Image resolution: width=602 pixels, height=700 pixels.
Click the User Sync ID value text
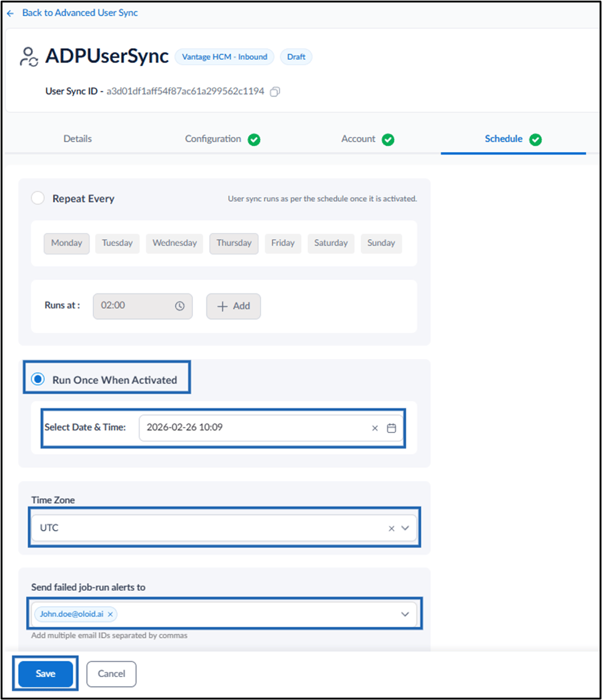(x=185, y=91)
